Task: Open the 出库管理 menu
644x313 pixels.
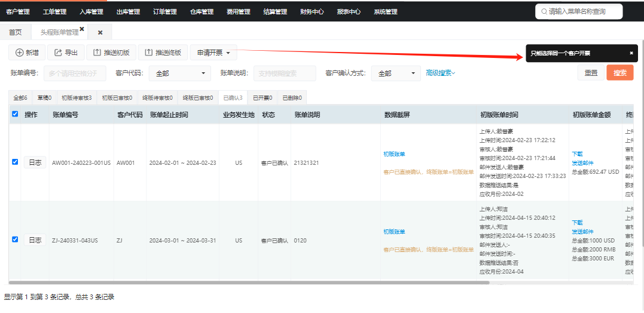Action: [x=128, y=12]
